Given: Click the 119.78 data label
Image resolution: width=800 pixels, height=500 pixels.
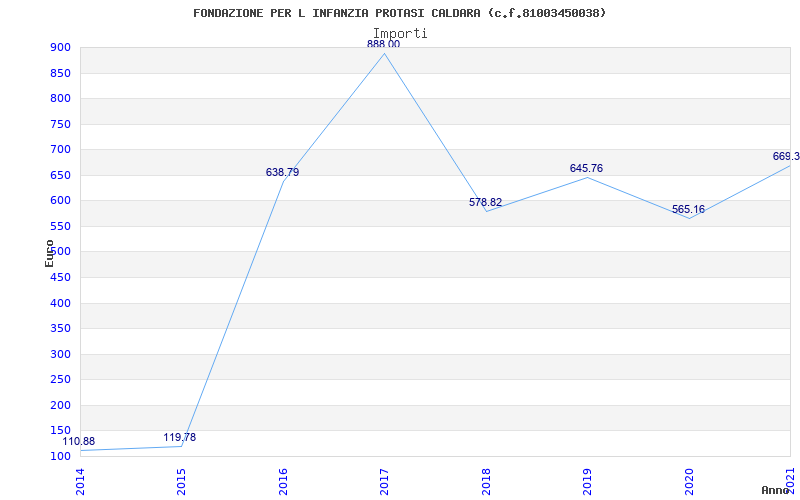Looking at the screenshot, I should coord(180,437).
